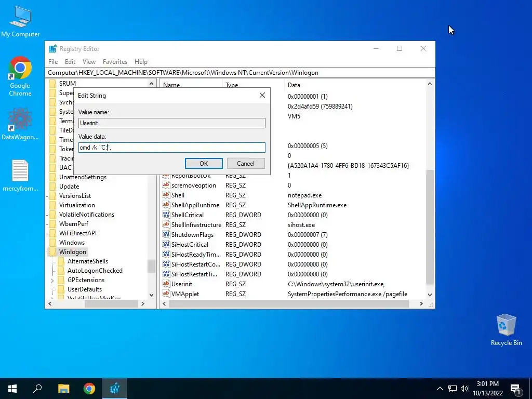Open File Explorer from the taskbar
532x399 pixels.
point(63,389)
